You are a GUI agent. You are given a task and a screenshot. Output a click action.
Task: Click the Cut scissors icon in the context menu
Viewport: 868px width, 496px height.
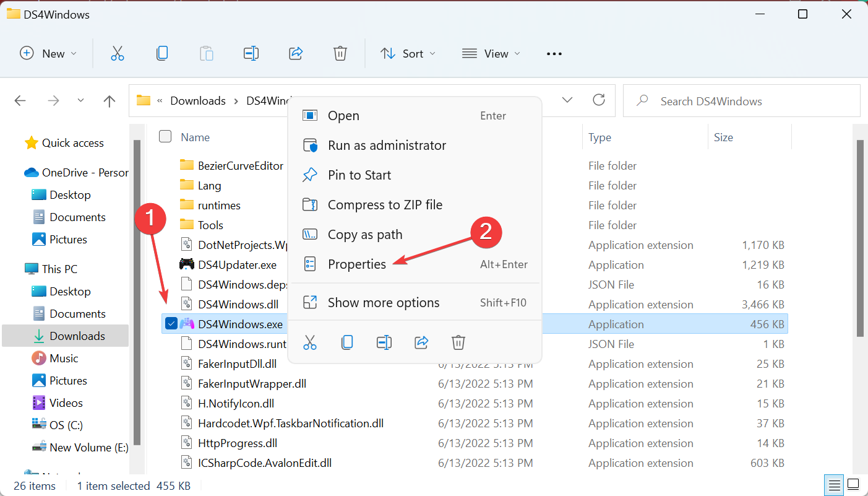310,342
